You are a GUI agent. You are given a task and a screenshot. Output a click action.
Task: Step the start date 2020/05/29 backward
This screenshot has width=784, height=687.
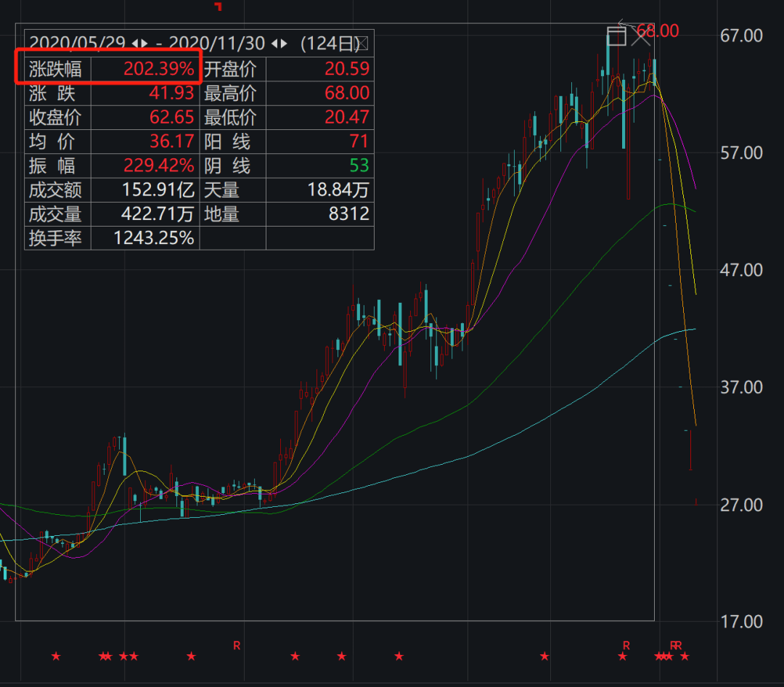point(134,44)
